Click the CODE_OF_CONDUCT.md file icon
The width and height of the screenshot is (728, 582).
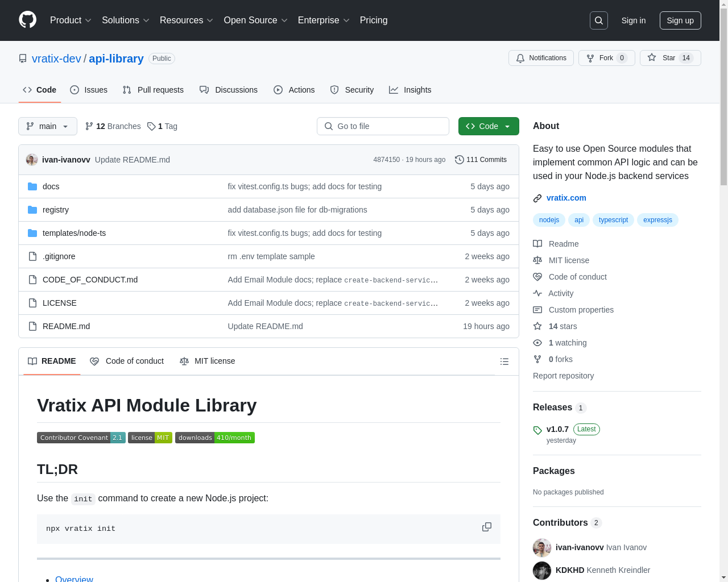pyautogui.click(x=32, y=280)
